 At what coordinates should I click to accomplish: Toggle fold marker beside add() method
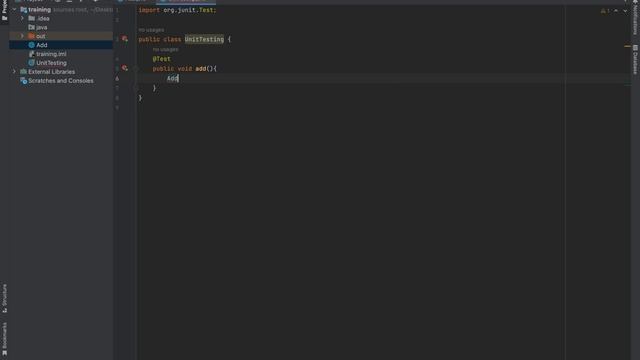tap(136, 69)
